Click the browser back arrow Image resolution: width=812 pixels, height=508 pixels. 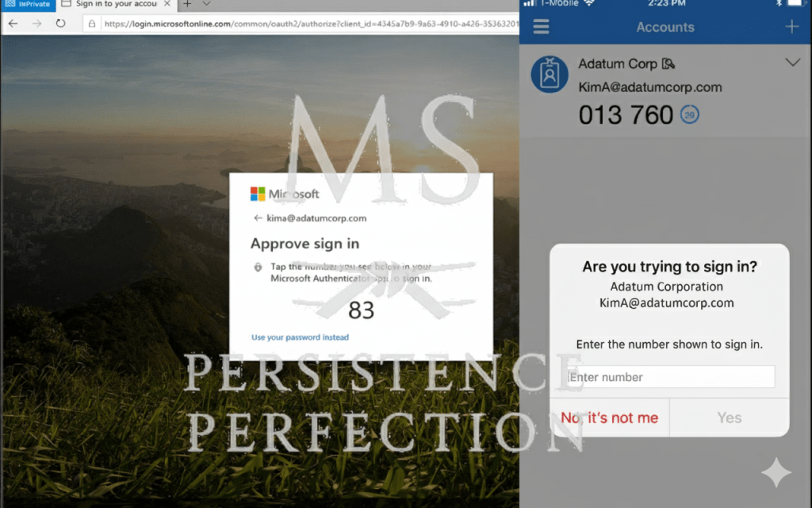[x=13, y=24]
